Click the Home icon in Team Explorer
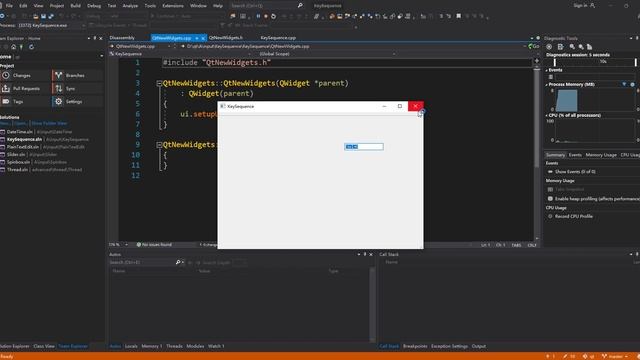This screenshot has width=640, height=360. point(13,47)
